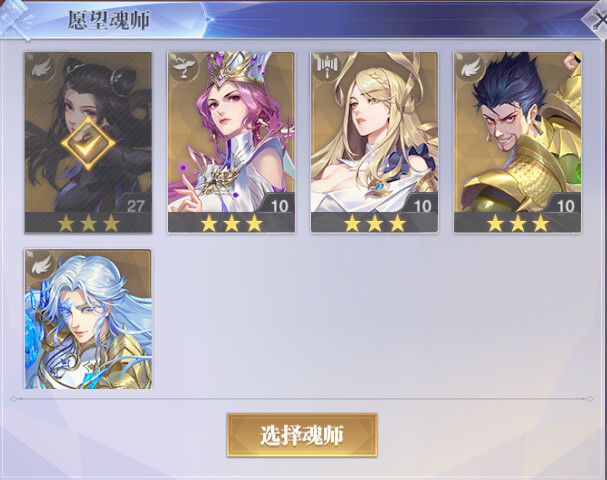Select the blonde long-haired character card

pyautogui.click(x=374, y=142)
